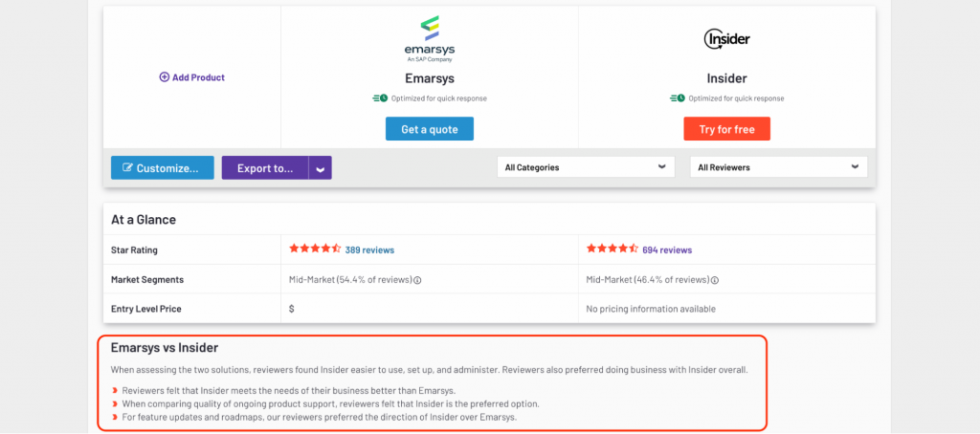Click the Insider logo
Screen dimensions: 980x434
726,39
